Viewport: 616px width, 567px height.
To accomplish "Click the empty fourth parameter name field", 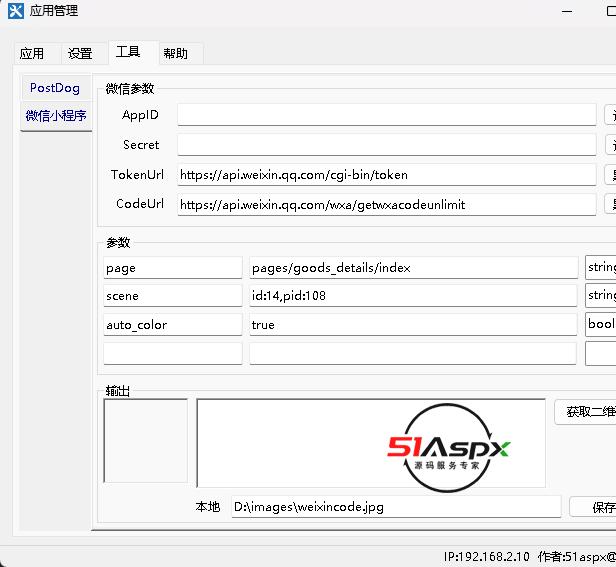I will point(173,354).
